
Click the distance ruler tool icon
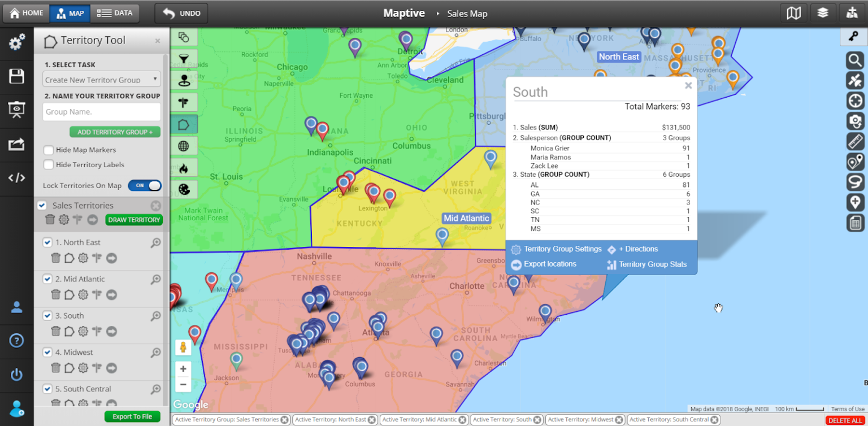coord(855,141)
